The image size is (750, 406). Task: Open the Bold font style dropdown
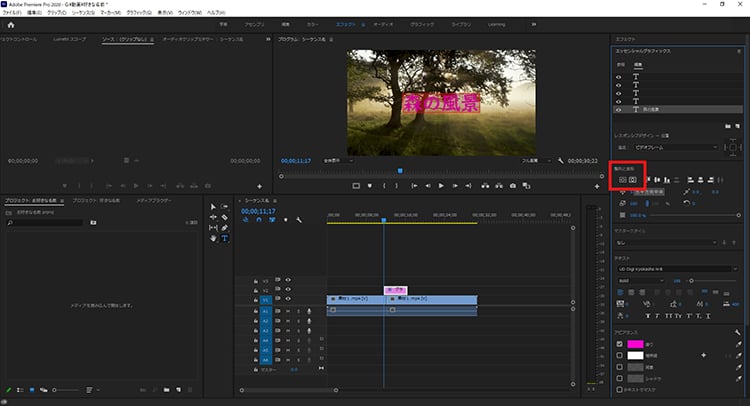click(640, 281)
